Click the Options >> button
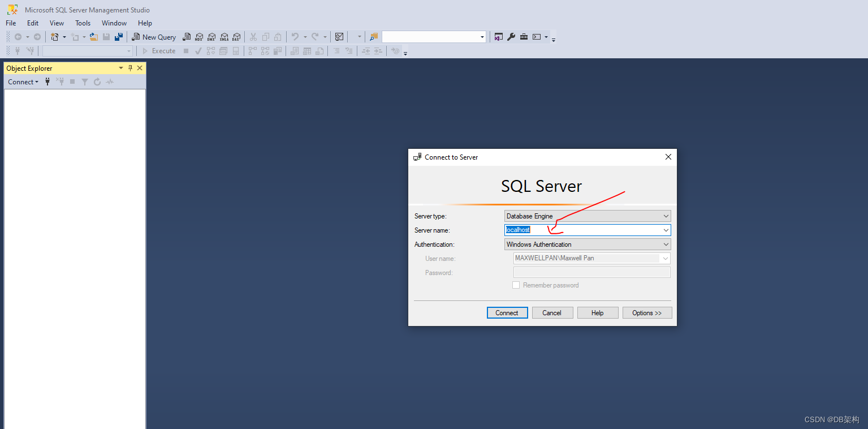868x429 pixels. 647,313
